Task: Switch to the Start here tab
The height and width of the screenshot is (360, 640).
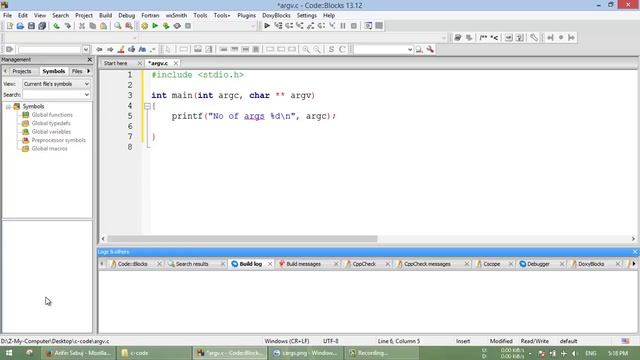Action: (116, 63)
